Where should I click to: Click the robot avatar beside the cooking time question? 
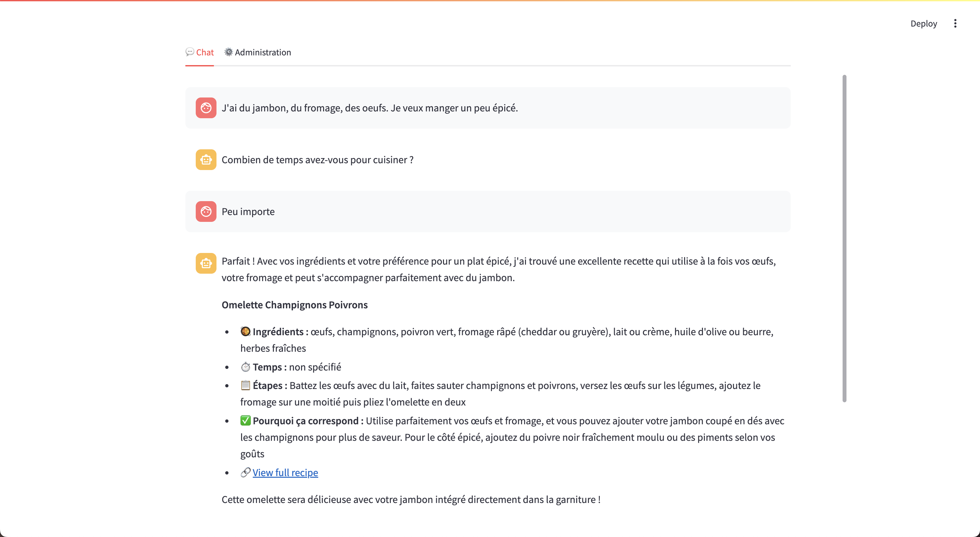point(206,160)
